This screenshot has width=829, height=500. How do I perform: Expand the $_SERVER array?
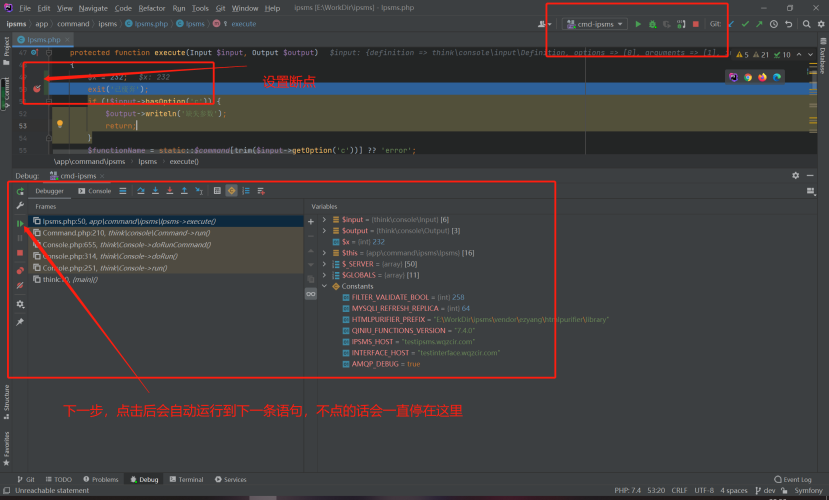point(324,264)
